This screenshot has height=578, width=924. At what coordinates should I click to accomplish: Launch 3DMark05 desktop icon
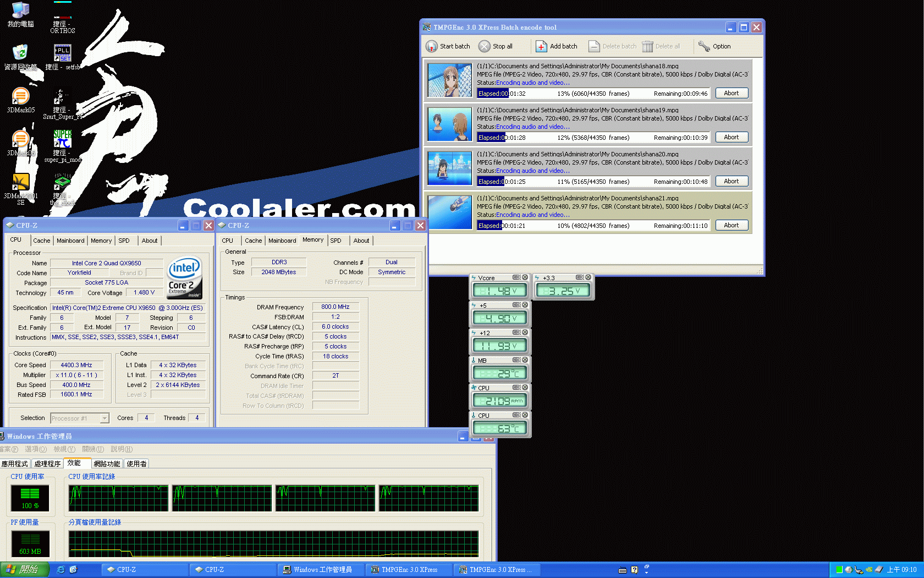(20, 100)
